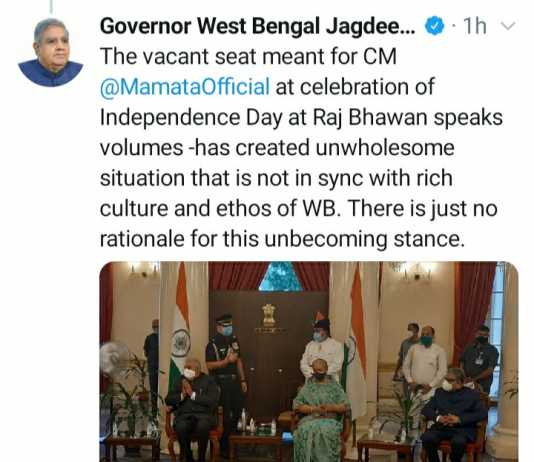Click the tweet text 'The vacant seat meant for CM'
This screenshot has height=462, width=534.
coord(248,57)
